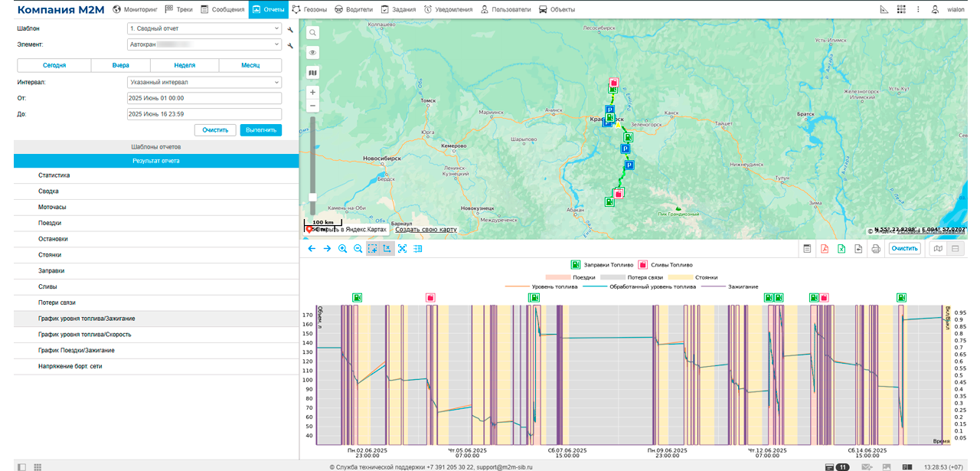Open the Геозоны tab
The image size is (980, 471).
coord(309,9)
